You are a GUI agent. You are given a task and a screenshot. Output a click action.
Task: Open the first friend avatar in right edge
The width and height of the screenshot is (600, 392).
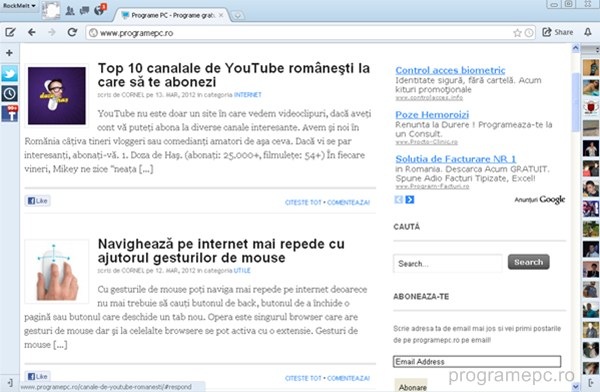(591, 68)
